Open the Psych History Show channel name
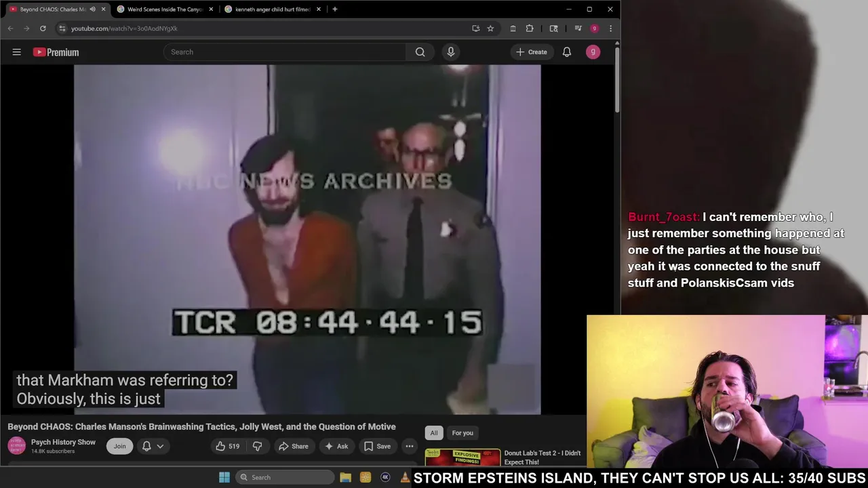 [63, 442]
